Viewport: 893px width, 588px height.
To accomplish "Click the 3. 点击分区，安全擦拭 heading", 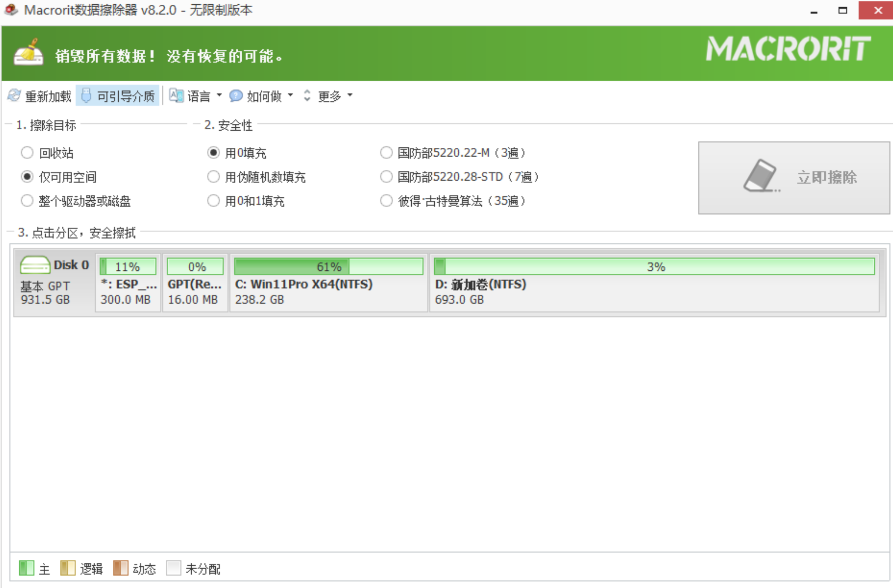I will (x=76, y=233).
